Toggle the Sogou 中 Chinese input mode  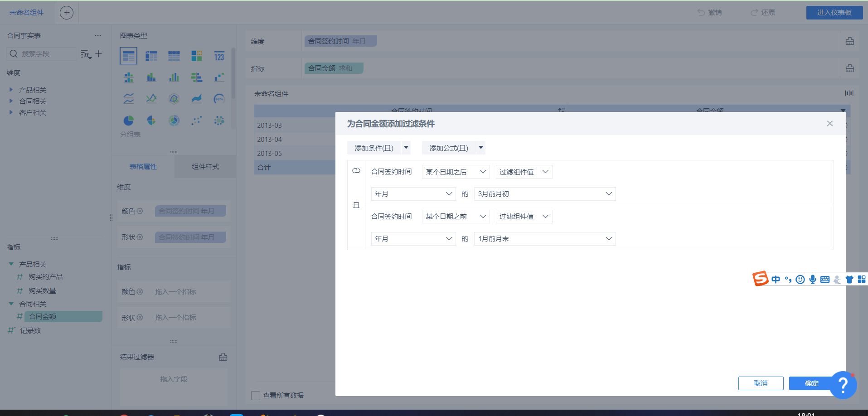point(776,279)
